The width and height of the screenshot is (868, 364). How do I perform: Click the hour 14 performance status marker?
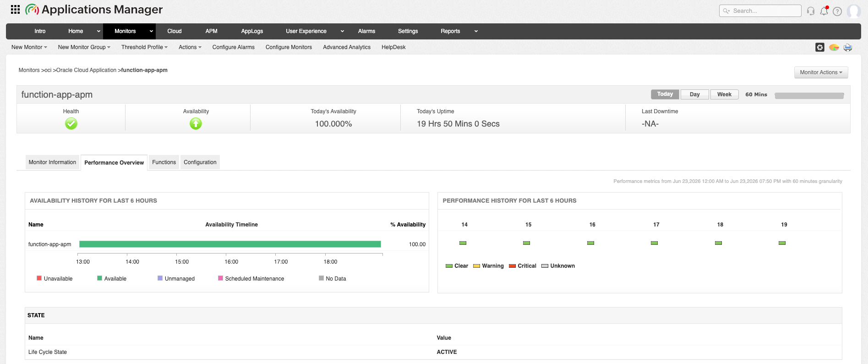pos(463,243)
